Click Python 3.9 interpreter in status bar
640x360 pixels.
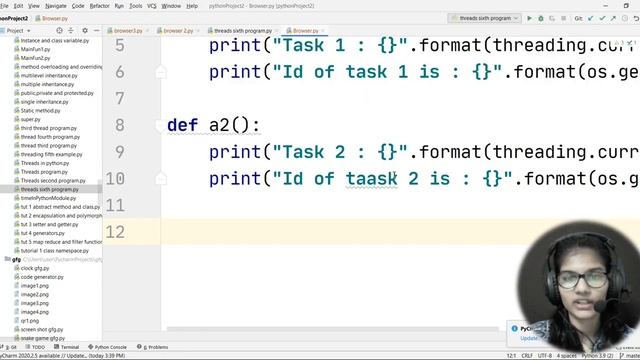[x=597, y=356]
